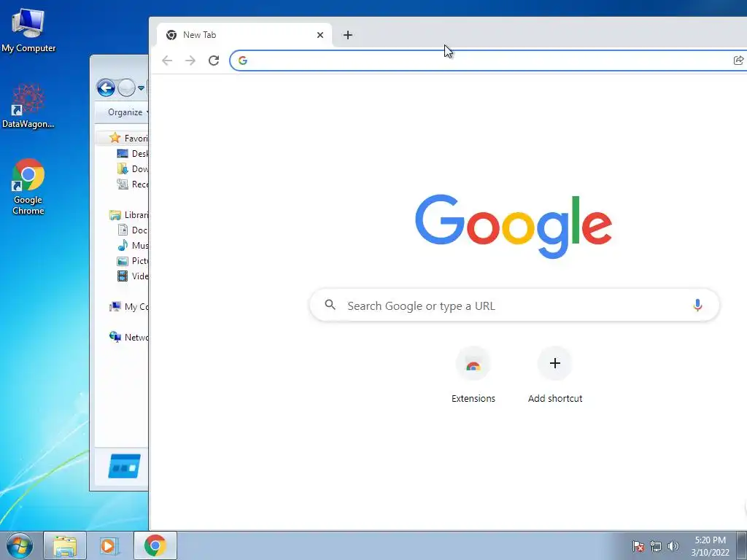This screenshot has width=747, height=560.
Task: Select Downloads in the Explorer favorites
Action: pyautogui.click(x=133, y=168)
